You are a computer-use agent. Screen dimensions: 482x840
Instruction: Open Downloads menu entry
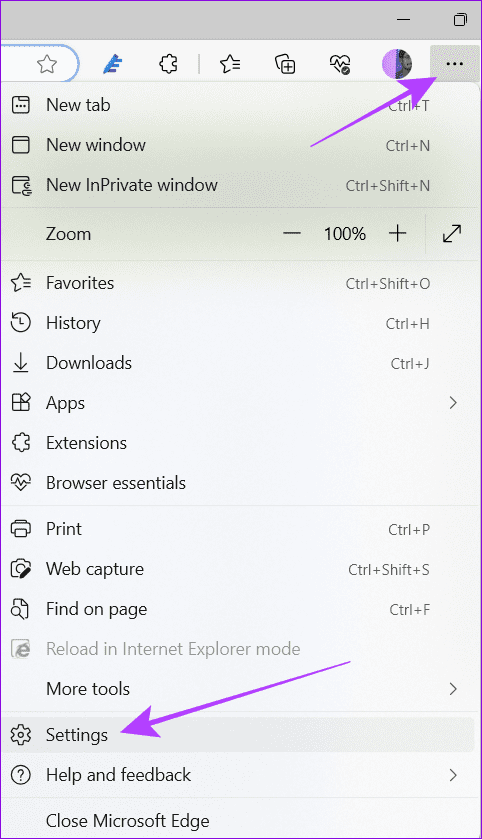tap(239, 363)
